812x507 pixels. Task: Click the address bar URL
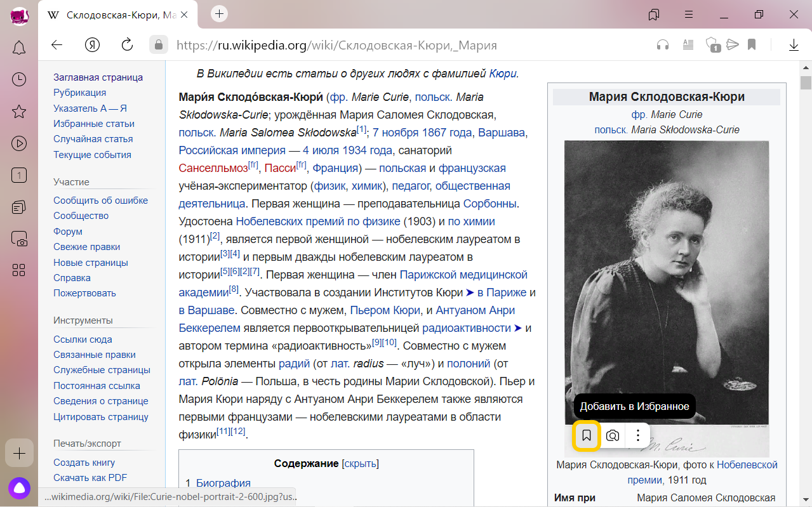click(x=336, y=45)
